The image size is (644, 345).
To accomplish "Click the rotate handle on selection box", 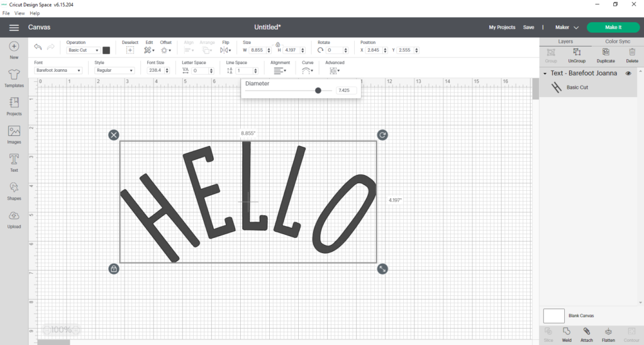I will pyautogui.click(x=382, y=135).
